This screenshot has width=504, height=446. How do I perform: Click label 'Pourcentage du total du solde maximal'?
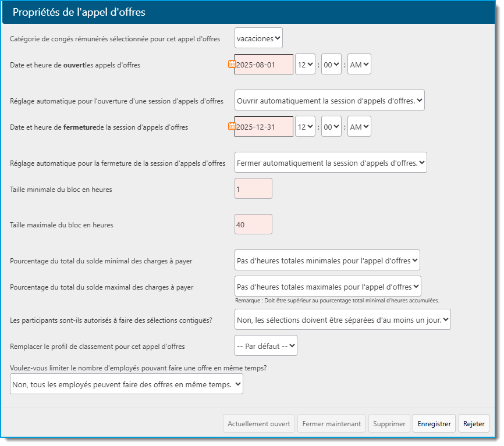102,287
